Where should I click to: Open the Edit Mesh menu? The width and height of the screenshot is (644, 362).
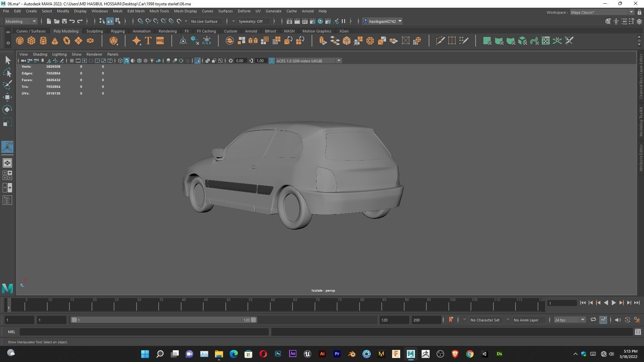(x=136, y=11)
